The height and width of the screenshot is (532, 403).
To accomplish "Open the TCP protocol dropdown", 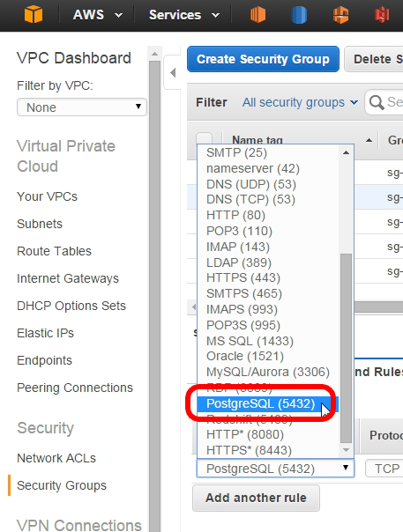I will pos(384,469).
